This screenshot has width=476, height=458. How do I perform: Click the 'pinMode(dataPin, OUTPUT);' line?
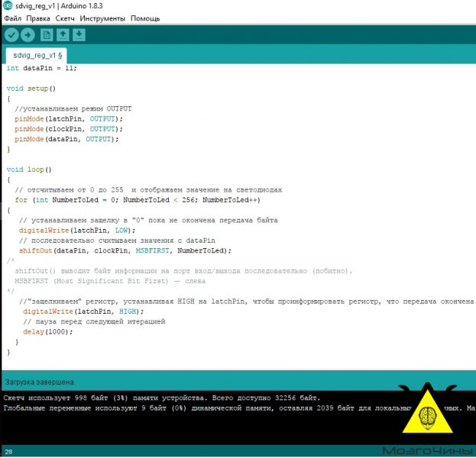66,139
